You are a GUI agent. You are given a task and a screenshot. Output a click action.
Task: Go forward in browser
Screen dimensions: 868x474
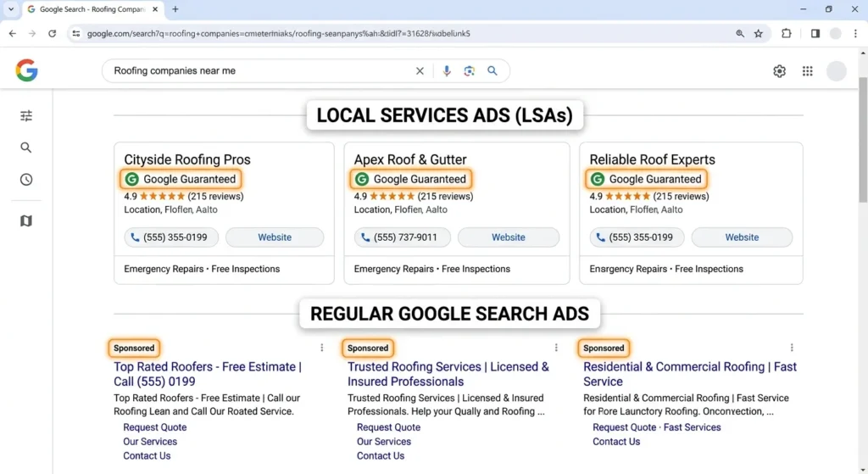point(32,33)
